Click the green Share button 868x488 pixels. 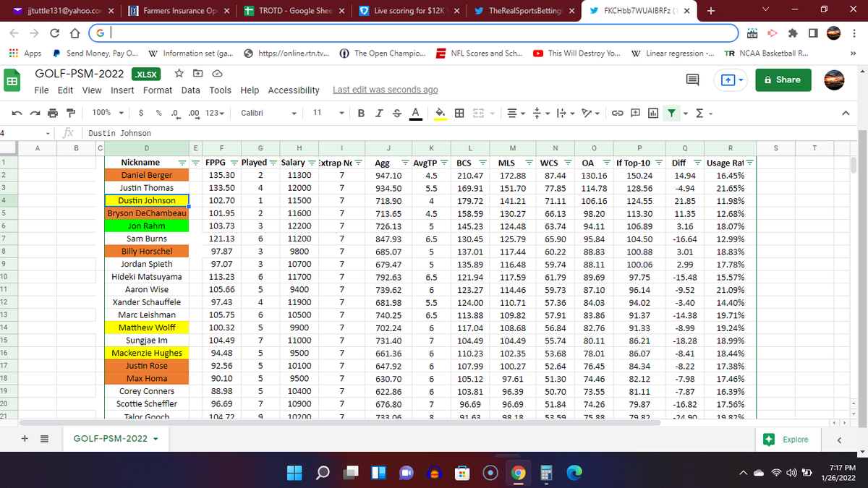783,80
